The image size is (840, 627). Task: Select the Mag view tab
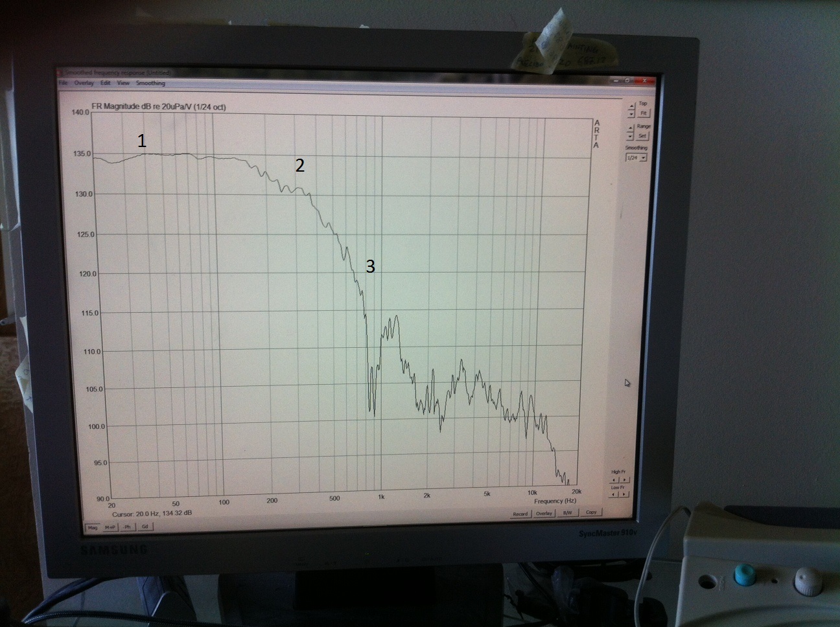coord(93,527)
